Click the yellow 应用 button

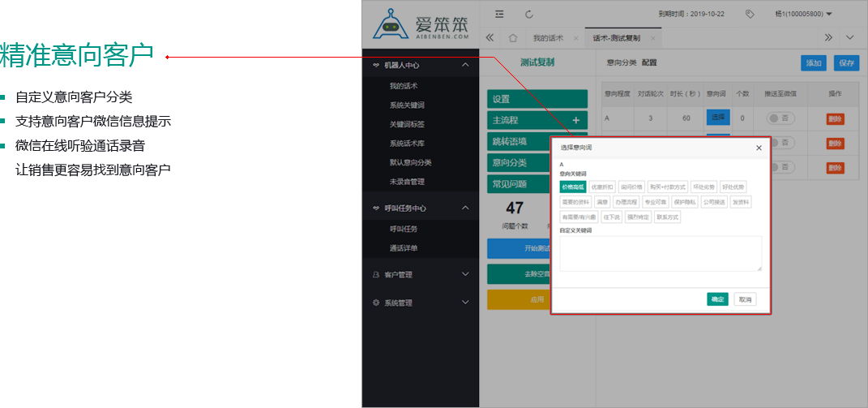tap(518, 299)
